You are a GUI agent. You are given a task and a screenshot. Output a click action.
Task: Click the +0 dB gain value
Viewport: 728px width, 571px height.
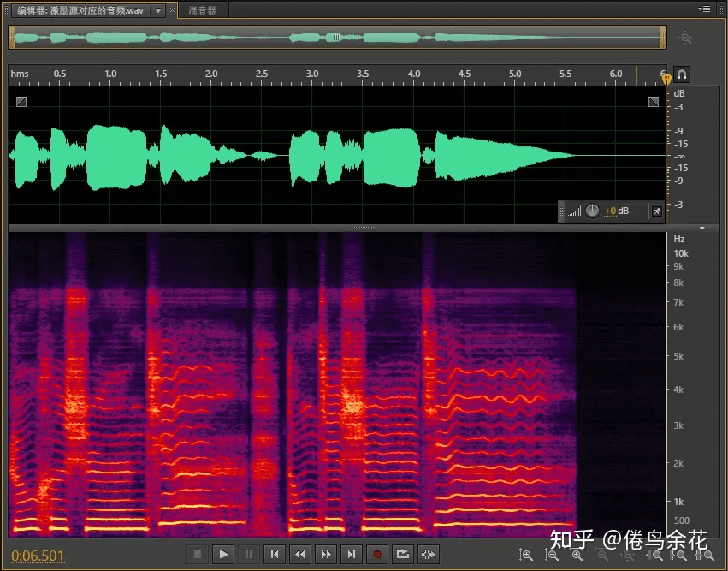click(616, 211)
